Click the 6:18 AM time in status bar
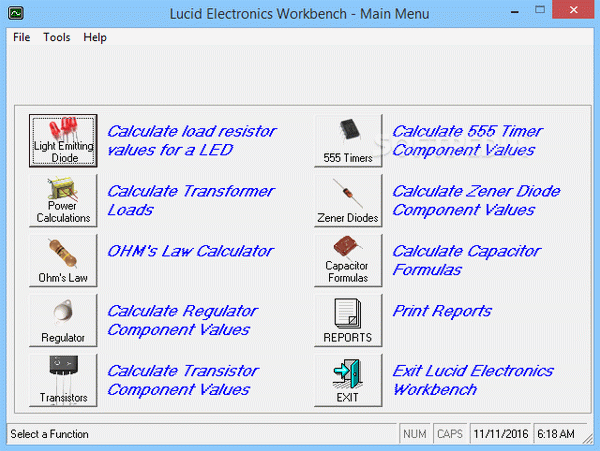Screen dimensions: 600x451 556,434
